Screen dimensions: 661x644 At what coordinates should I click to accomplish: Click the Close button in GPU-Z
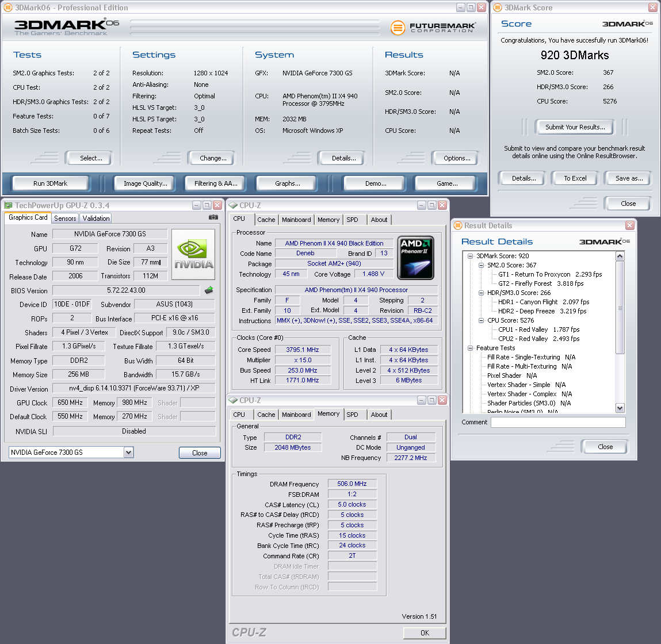pyautogui.click(x=200, y=453)
